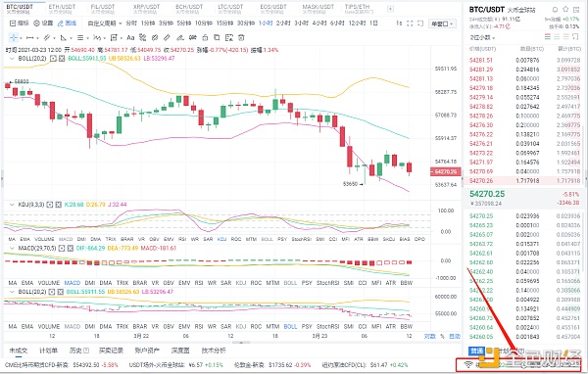This screenshot has height=374, width=588.
Task: Switch to the FIL/USDT tab
Action: tap(103, 9)
